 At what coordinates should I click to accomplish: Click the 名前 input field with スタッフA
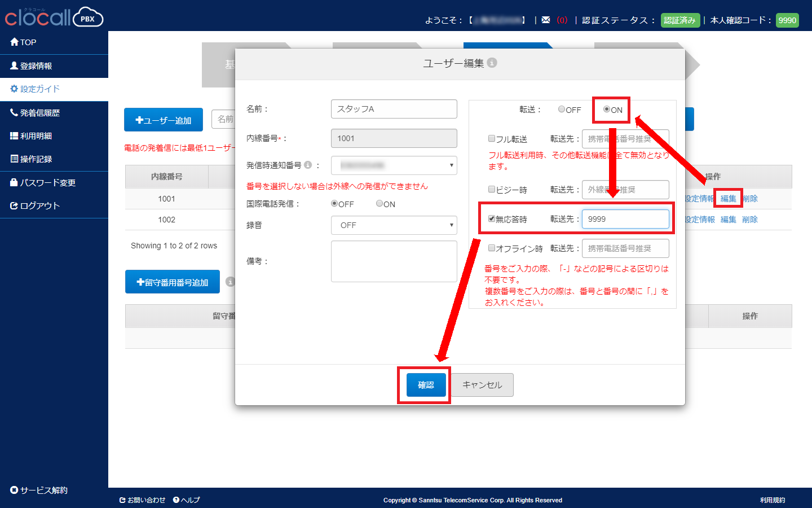394,109
